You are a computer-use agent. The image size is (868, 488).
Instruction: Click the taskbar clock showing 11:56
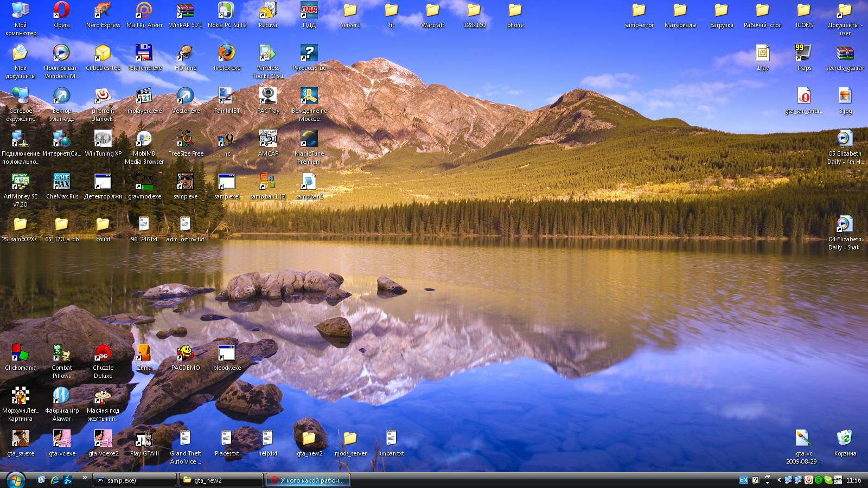[853, 480]
